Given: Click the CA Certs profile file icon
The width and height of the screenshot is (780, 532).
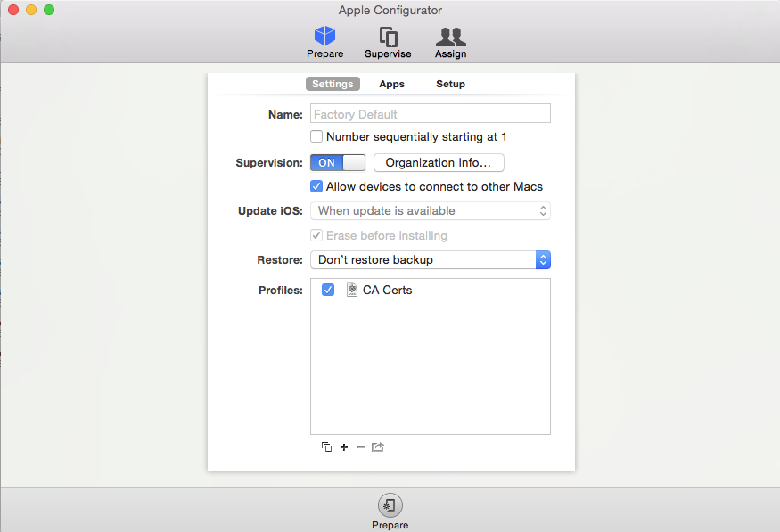Looking at the screenshot, I should pos(352,290).
